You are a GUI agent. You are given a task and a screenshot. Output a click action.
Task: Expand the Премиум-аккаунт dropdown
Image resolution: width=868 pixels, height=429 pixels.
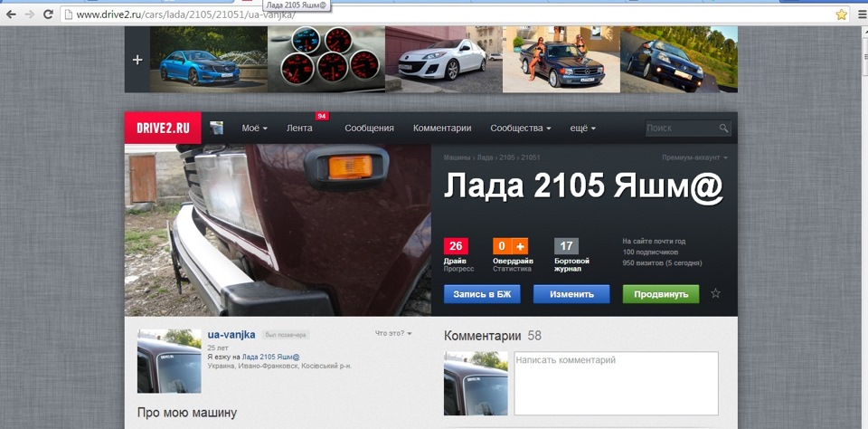pos(694,157)
